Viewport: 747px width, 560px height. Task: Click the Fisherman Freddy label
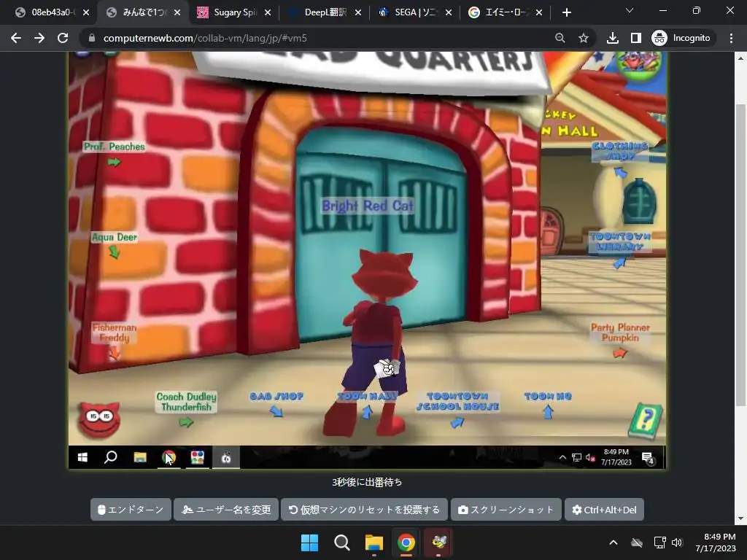coord(115,332)
